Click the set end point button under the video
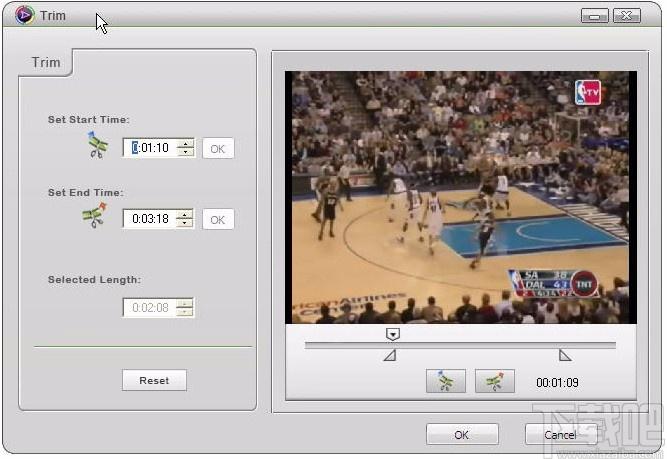Image resolution: width=667 pixels, height=459 pixels. [x=494, y=381]
